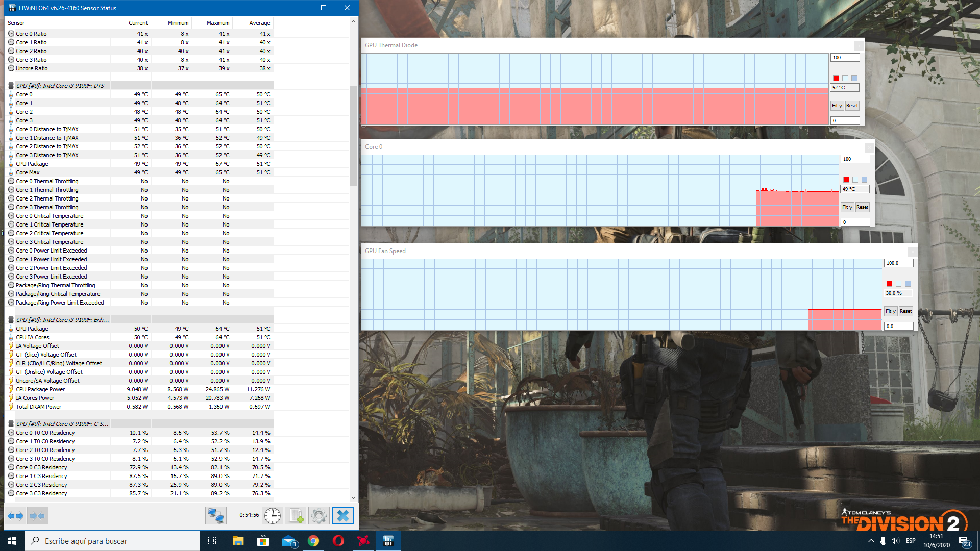Click the microphone tray icon
The image size is (980, 551).
(x=883, y=541)
